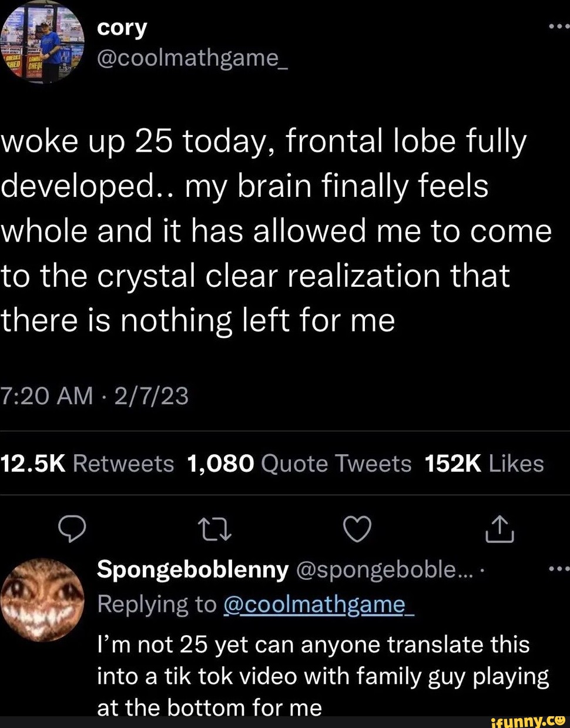Click the ifunny.co watermark logo

pyautogui.click(x=527, y=719)
